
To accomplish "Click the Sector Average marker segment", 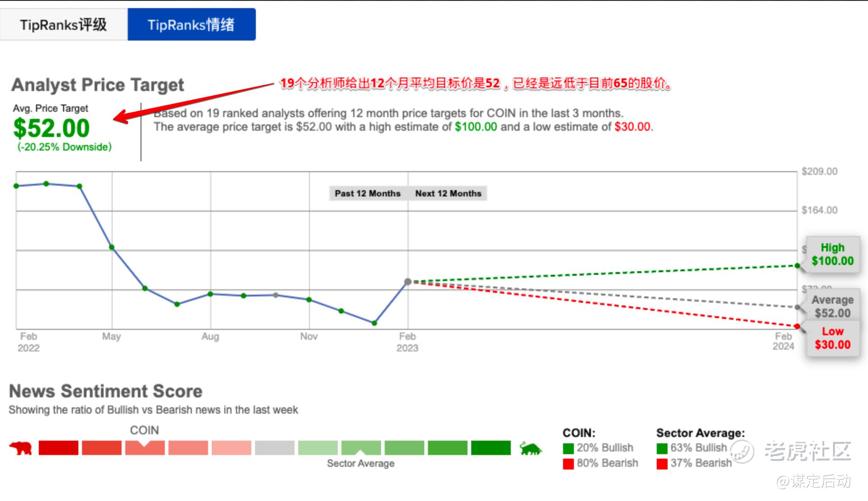I will (361, 448).
